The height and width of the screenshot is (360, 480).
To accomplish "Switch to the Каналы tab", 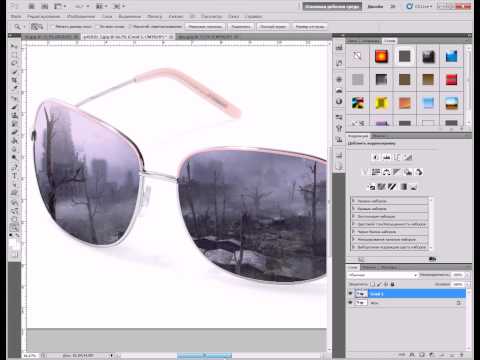I will pos(370,267).
